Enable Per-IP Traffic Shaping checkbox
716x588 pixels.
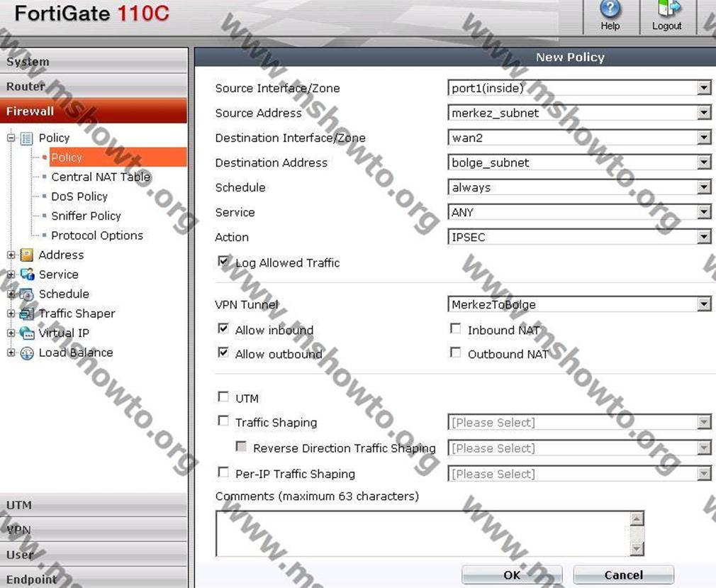click(x=223, y=472)
